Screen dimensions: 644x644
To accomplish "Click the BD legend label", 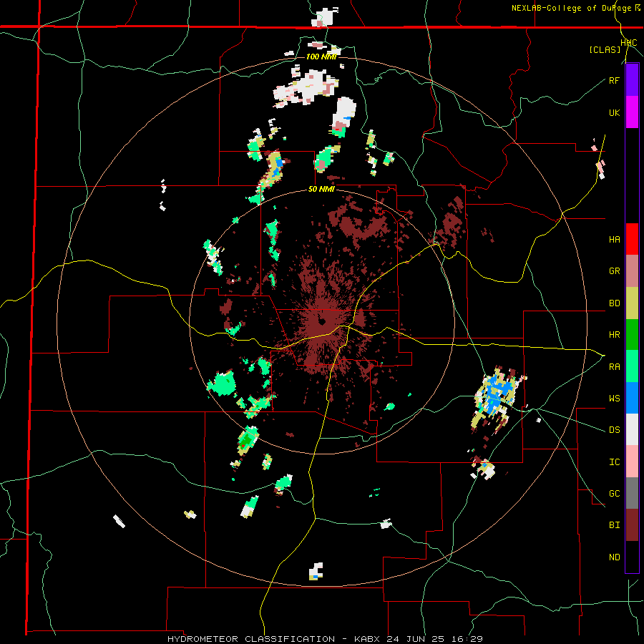I will [614, 303].
